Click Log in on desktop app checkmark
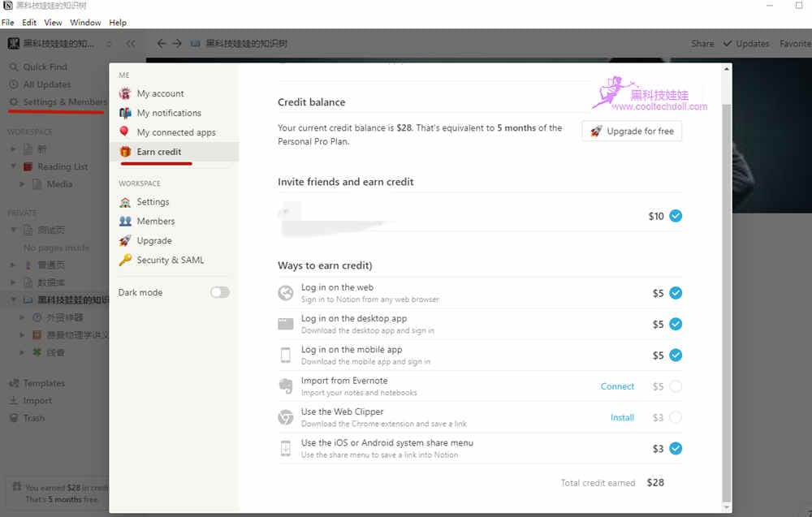The height and width of the screenshot is (517, 812). coord(676,324)
